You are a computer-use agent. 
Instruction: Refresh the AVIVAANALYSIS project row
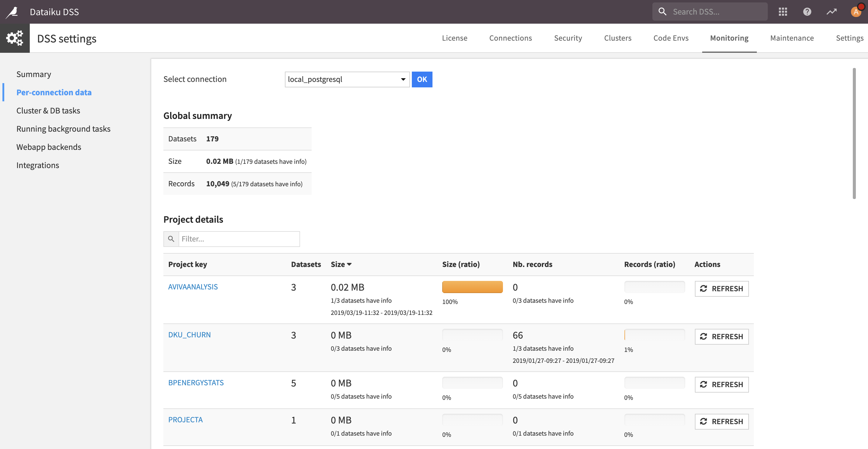pos(722,289)
